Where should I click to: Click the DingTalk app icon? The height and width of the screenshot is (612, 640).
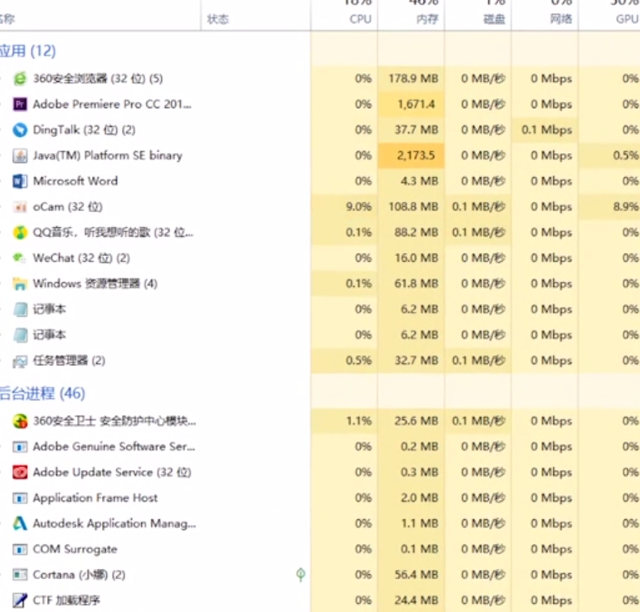[20, 130]
